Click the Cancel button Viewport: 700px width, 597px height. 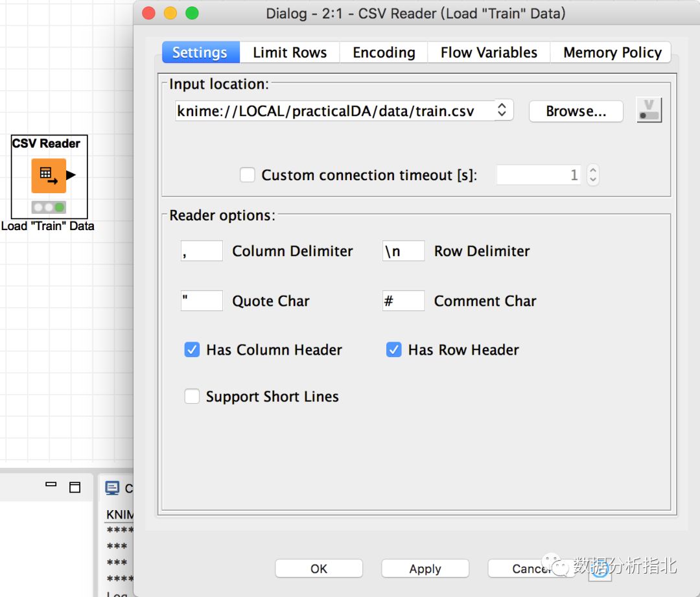click(x=531, y=568)
